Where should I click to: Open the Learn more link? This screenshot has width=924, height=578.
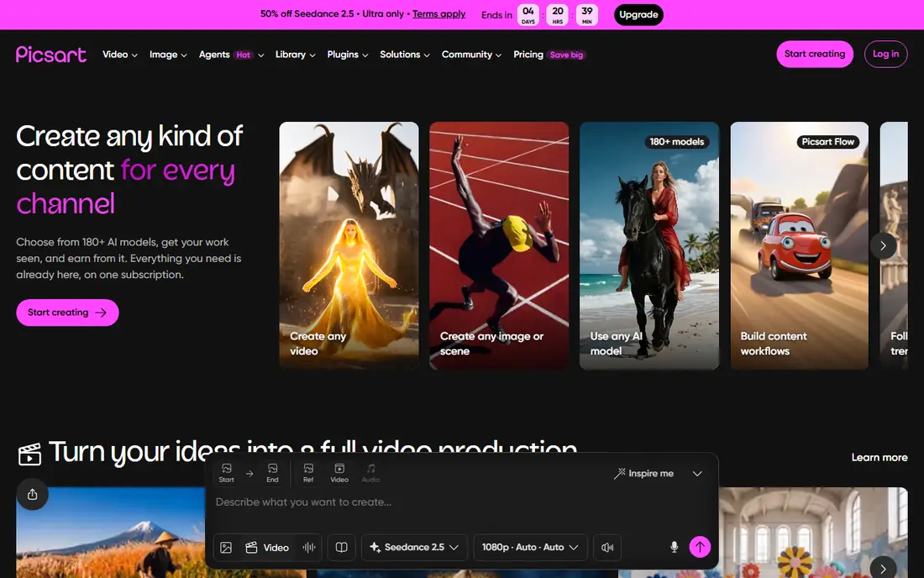pos(879,457)
